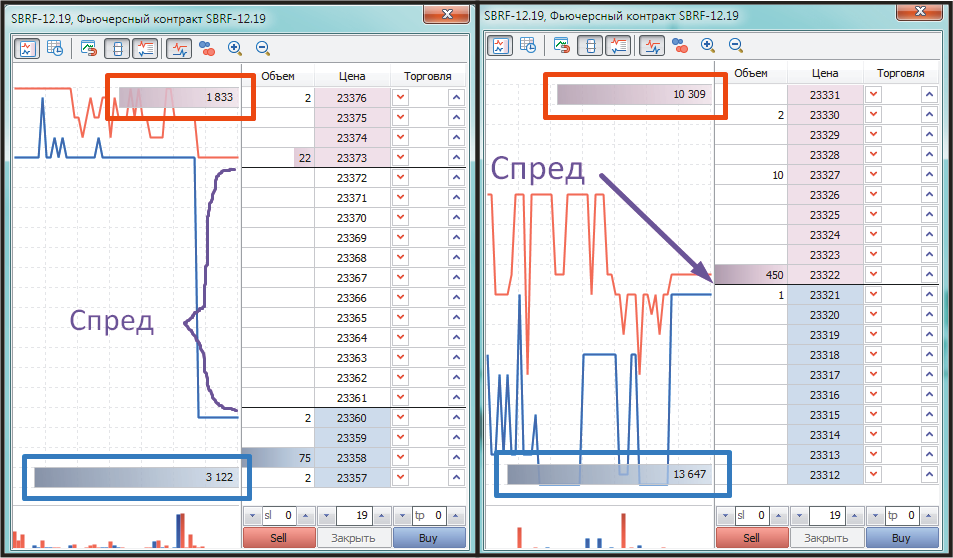
Task: Select price cell 23358 with volume 75
Action: 352,458
